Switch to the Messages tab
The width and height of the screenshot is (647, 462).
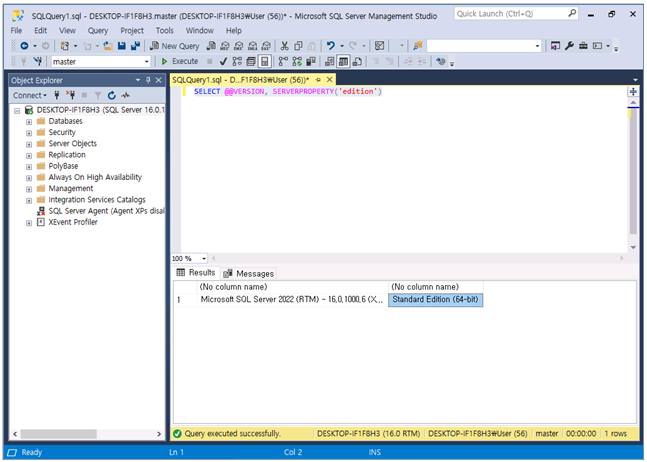coord(248,273)
